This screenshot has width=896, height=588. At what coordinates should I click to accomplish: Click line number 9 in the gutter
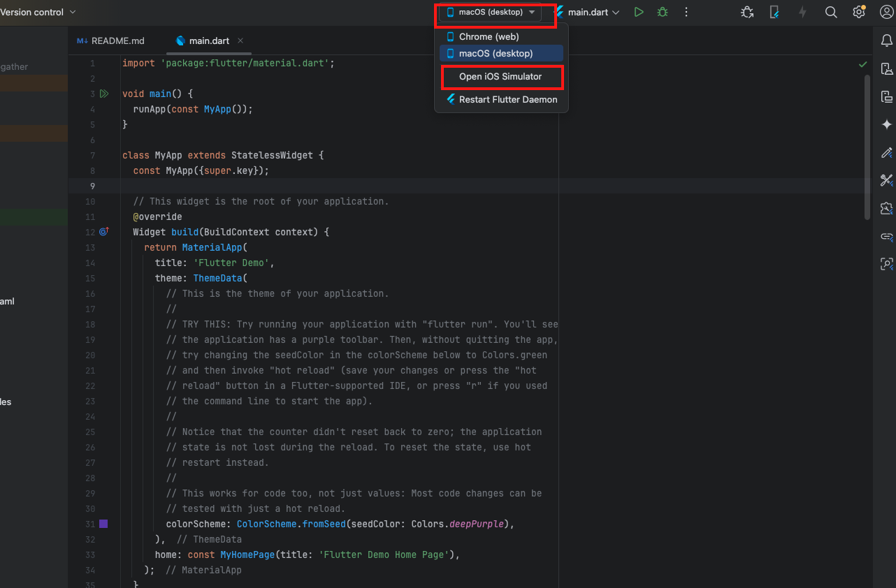pos(92,186)
